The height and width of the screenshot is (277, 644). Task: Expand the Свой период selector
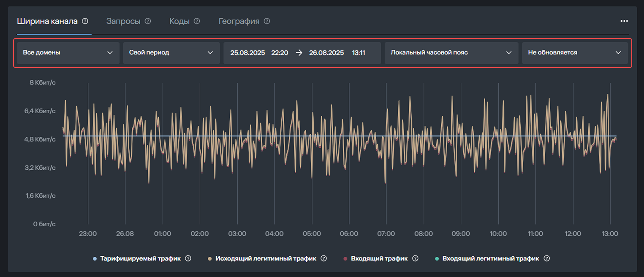point(171,52)
